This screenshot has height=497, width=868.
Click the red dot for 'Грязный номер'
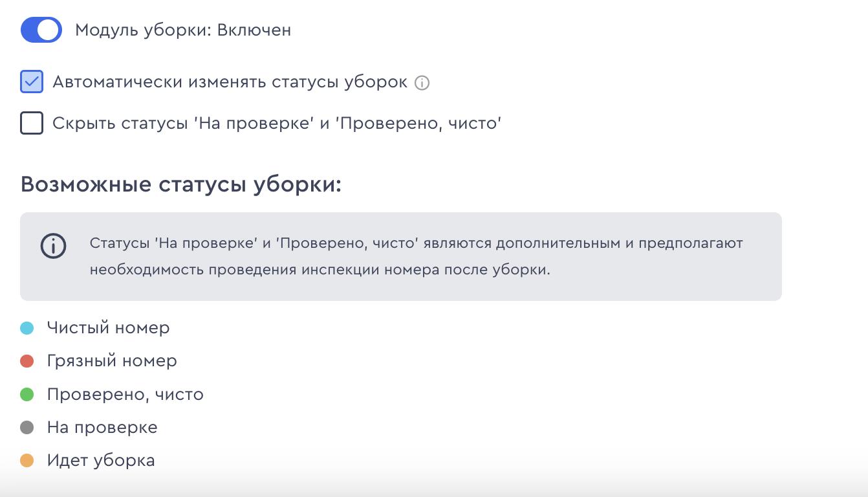[27, 361]
